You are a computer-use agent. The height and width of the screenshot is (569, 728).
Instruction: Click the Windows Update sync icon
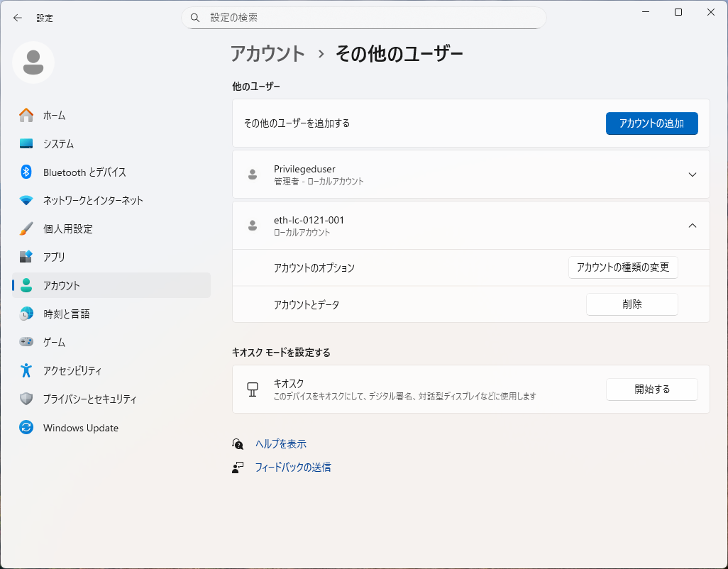[x=26, y=428]
